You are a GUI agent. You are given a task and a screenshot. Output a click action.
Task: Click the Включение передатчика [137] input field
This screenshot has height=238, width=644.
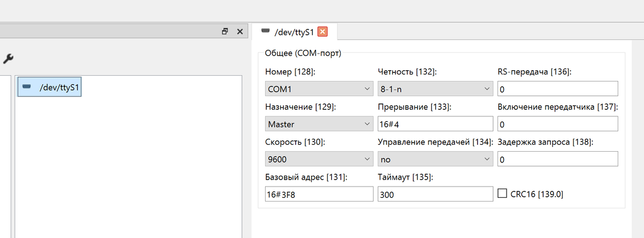coord(558,124)
